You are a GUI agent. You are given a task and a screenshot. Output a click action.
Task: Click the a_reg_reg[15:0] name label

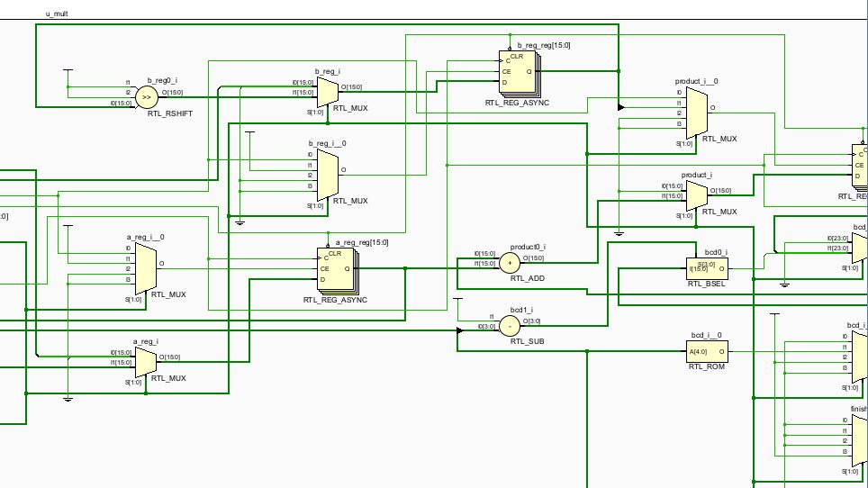tap(362, 242)
